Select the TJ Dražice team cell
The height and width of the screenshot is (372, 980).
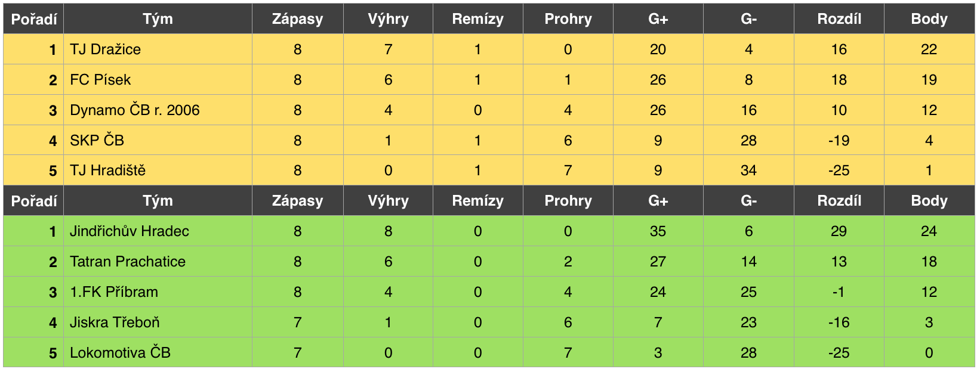point(158,49)
